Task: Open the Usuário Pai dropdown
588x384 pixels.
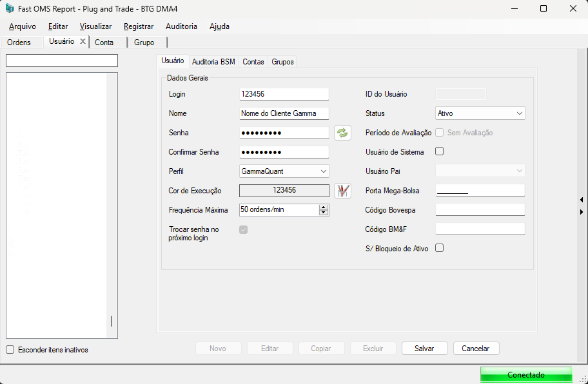Action: tap(480, 171)
